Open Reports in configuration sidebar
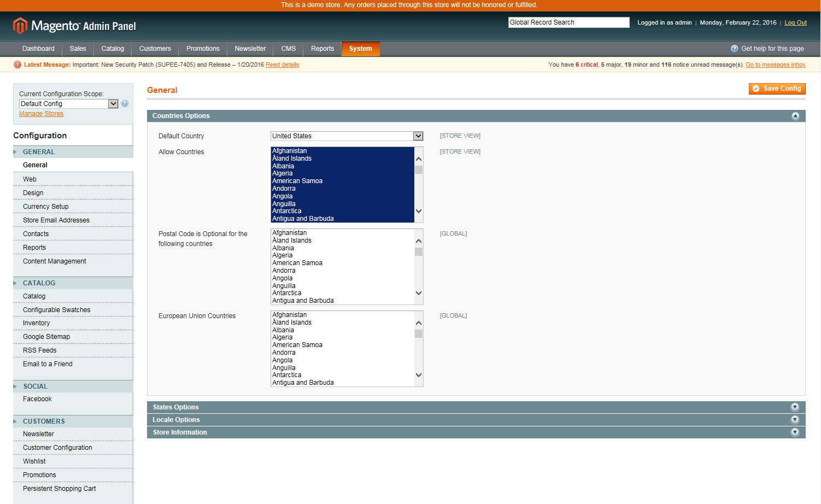Screen dimensions: 821x504 tap(73, 248)
